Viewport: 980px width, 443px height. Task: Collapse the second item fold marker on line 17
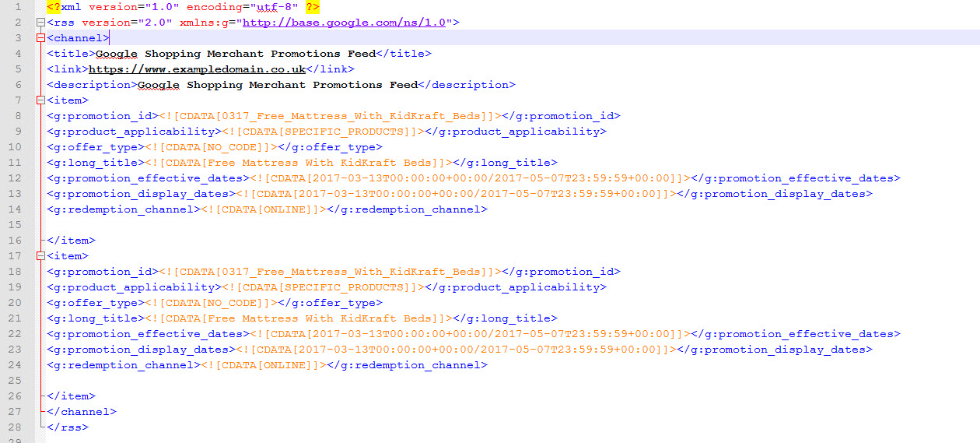click(x=40, y=256)
